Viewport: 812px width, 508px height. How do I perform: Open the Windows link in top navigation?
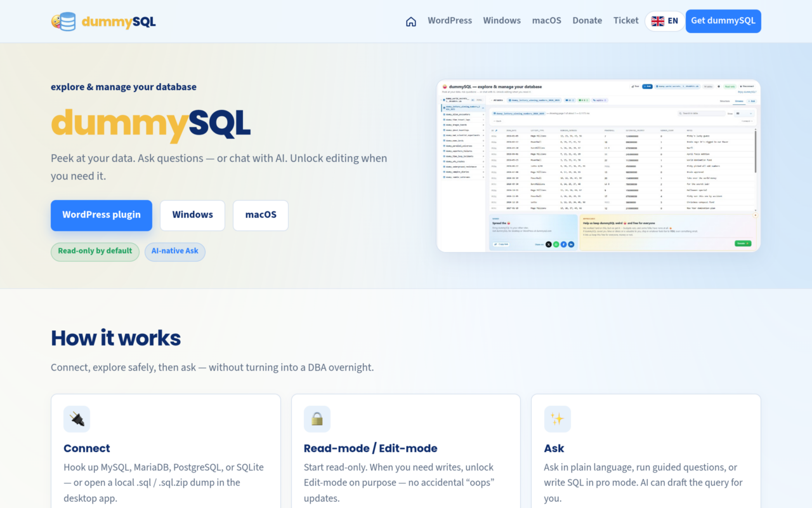[502, 20]
